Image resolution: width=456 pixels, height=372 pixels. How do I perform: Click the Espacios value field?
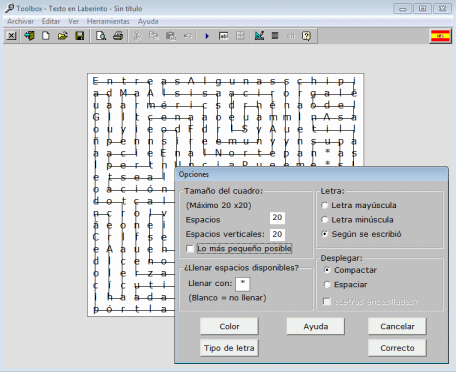pyautogui.click(x=277, y=218)
